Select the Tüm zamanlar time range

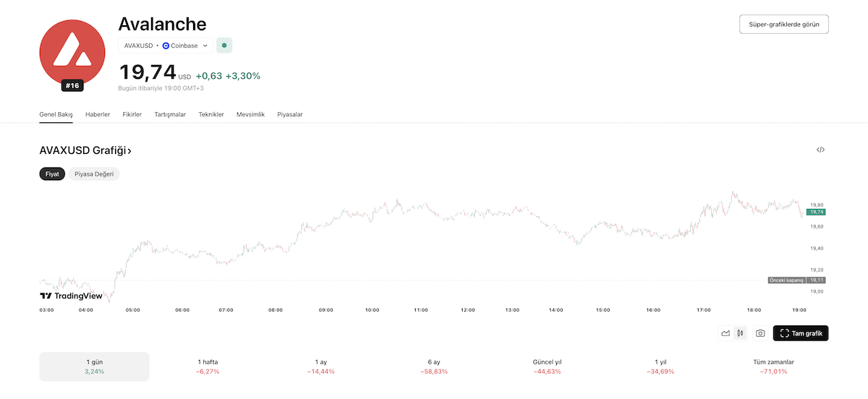774,366
